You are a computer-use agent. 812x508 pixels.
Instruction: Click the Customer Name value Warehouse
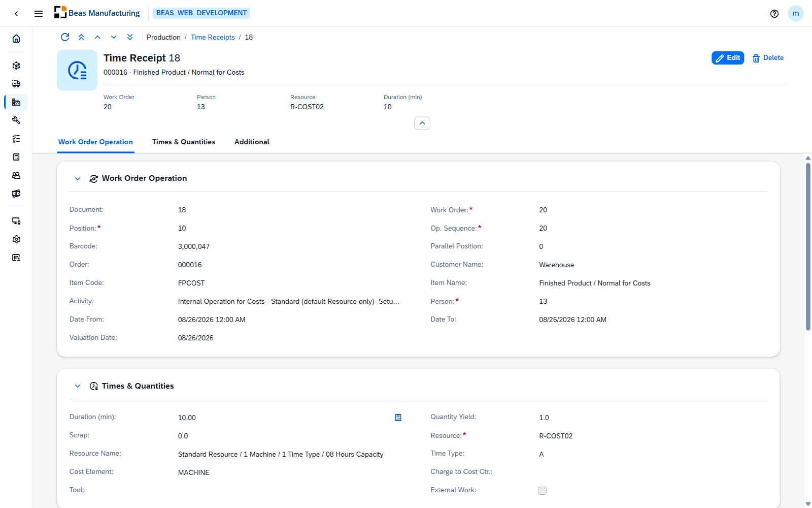point(557,265)
